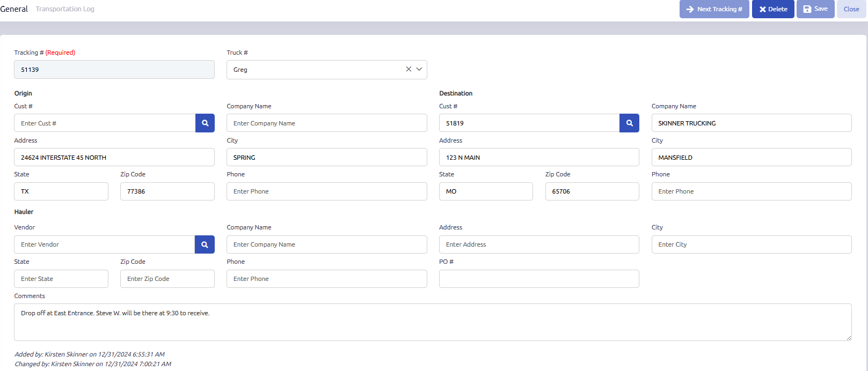
Task: Grab the Comments box resize handle
Action: point(849,338)
